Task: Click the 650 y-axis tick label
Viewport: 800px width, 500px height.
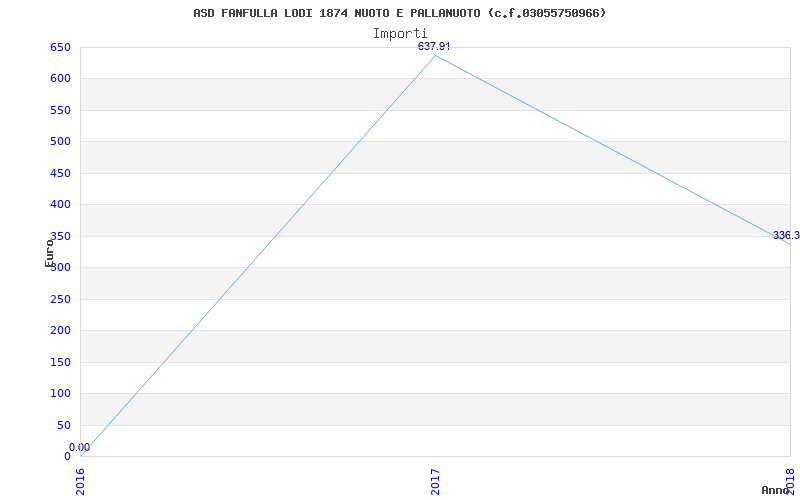Action: point(60,47)
